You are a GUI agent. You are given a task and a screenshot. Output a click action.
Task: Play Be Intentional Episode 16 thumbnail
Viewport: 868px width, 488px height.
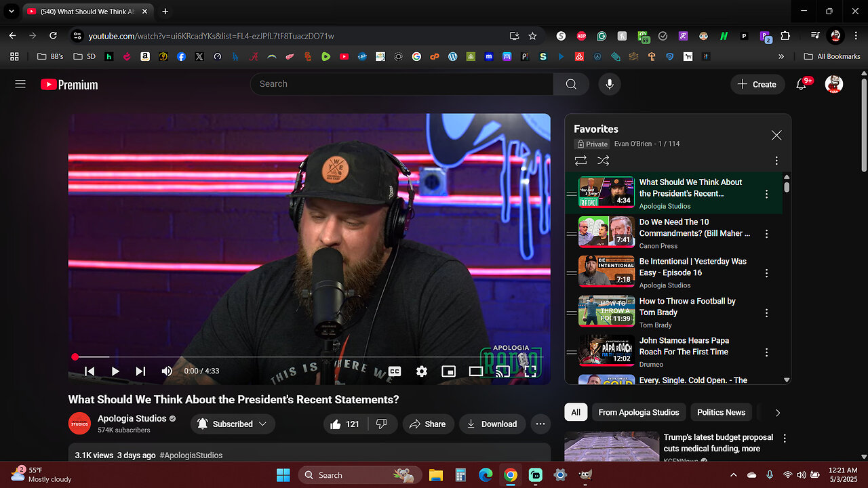606,271
